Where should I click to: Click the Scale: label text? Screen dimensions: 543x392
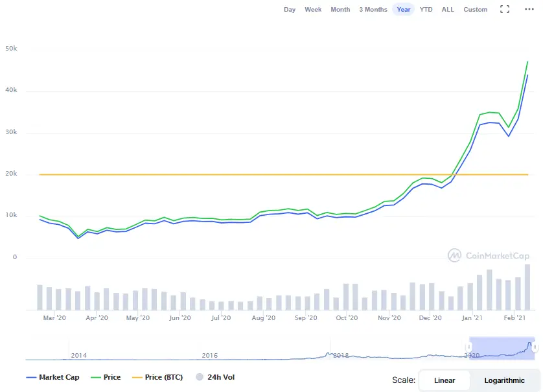404,380
